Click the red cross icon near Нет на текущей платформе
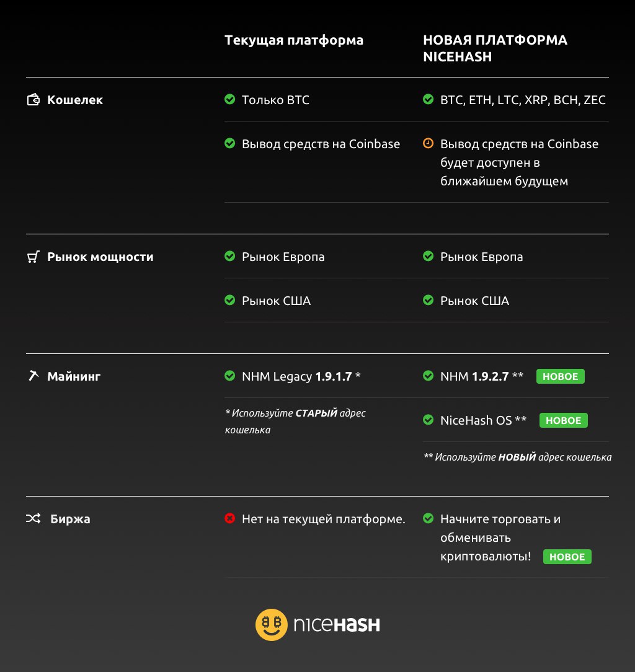Viewport: 635px width, 672px height. tap(229, 519)
